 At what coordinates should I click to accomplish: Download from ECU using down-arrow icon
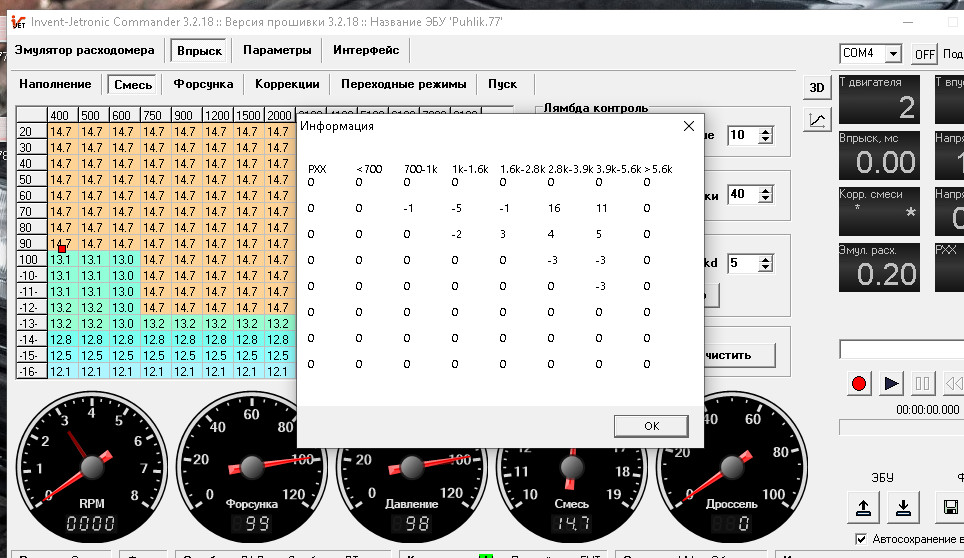[903, 507]
